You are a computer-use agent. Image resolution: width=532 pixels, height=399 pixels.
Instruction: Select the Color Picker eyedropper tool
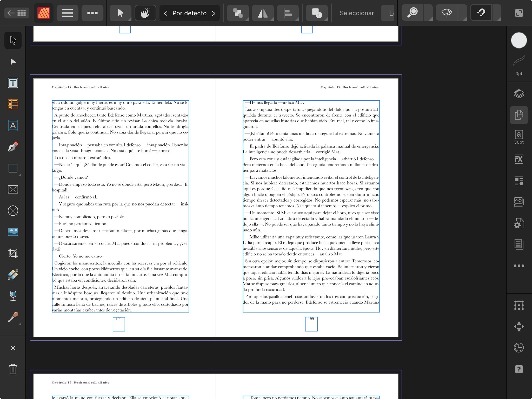coord(13,317)
